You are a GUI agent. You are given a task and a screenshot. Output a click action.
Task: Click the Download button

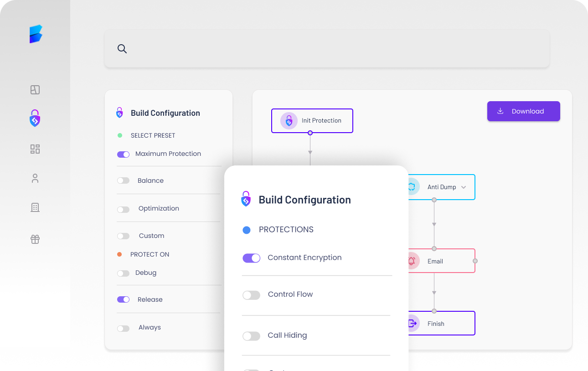pyautogui.click(x=523, y=111)
